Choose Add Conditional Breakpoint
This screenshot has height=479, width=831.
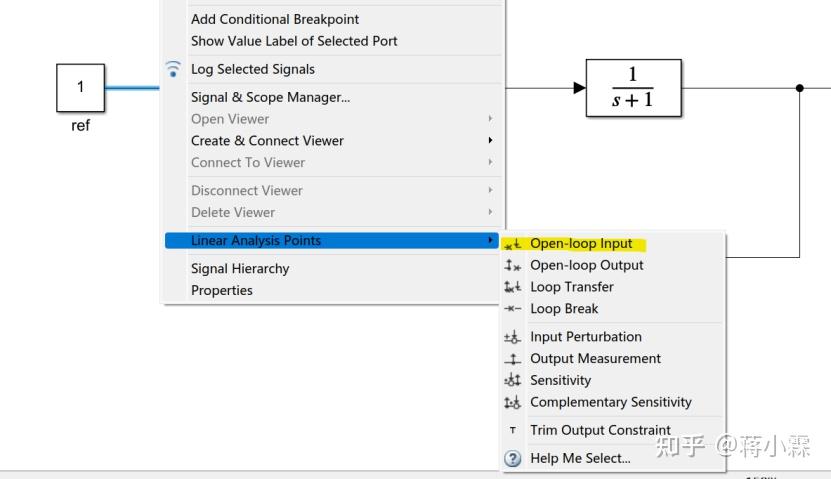[x=275, y=19]
